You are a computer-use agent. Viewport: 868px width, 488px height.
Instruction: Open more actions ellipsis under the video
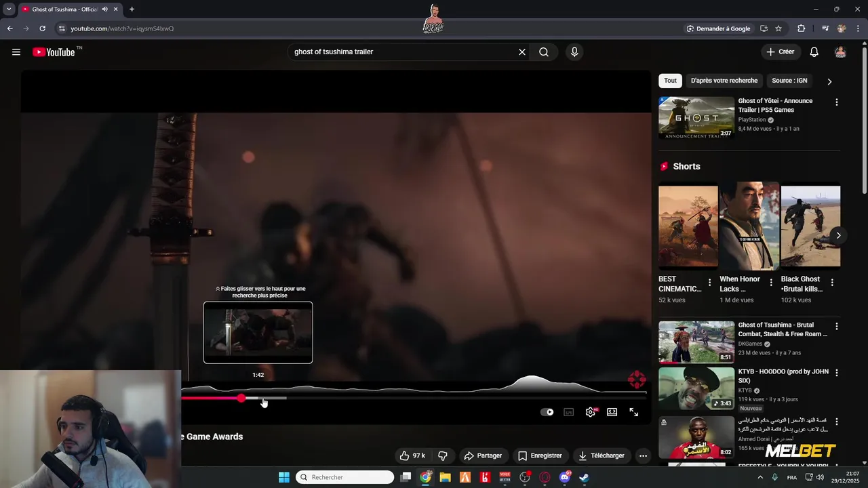pyautogui.click(x=644, y=455)
